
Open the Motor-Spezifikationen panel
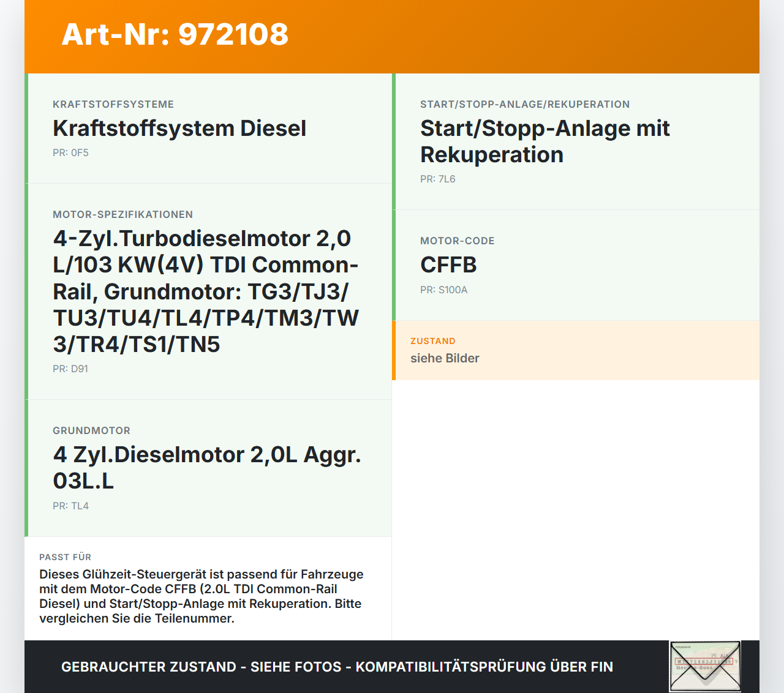208,291
